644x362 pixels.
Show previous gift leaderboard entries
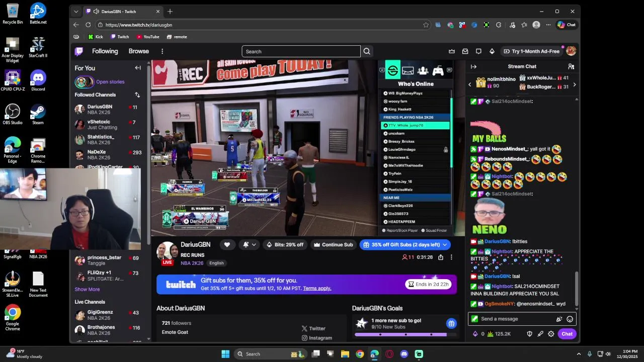tap(470, 84)
